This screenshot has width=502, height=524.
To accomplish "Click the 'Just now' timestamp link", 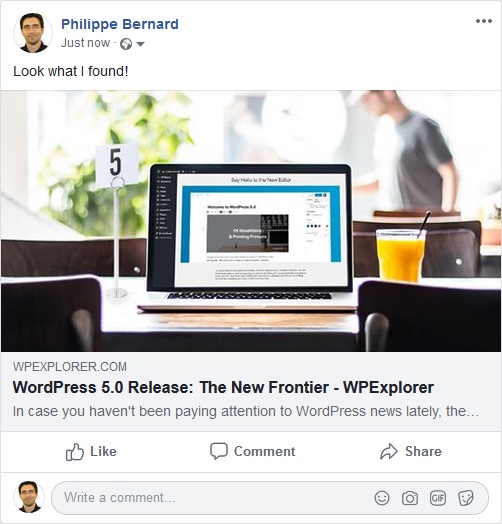I will coord(85,43).
